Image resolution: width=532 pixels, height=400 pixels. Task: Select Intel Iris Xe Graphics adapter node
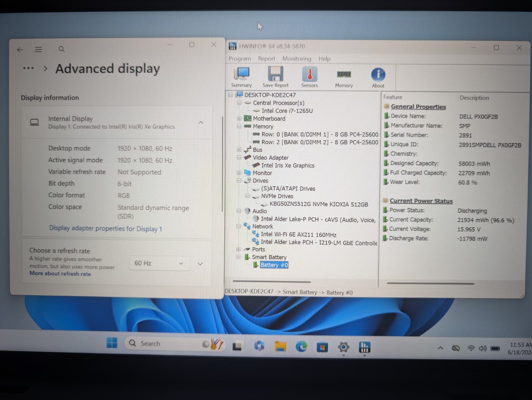tap(288, 165)
